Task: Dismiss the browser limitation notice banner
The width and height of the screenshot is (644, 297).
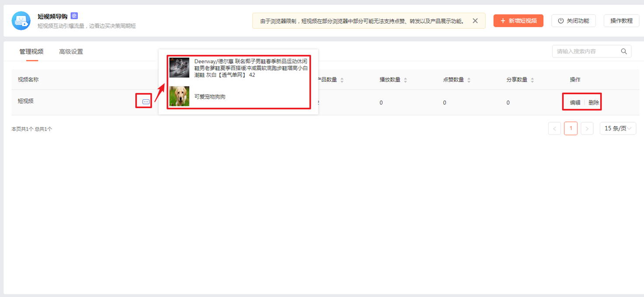Action: 475,21
